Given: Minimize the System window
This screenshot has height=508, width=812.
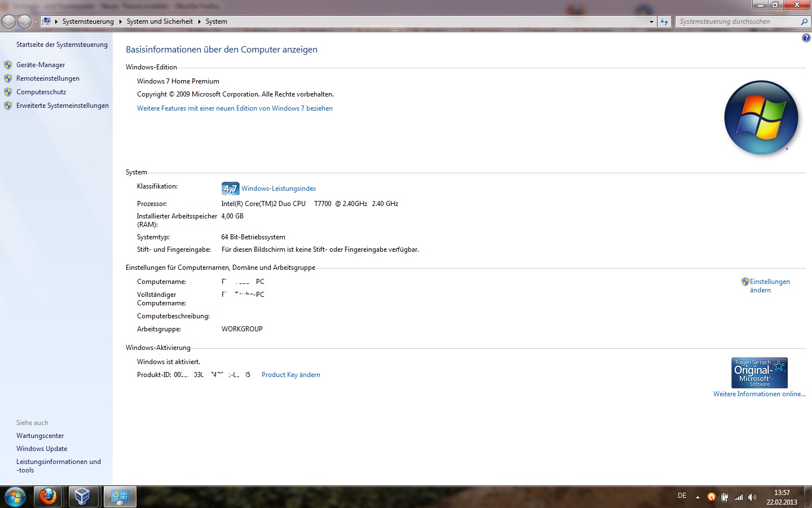Looking at the screenshot, I should tap(760, 5).
